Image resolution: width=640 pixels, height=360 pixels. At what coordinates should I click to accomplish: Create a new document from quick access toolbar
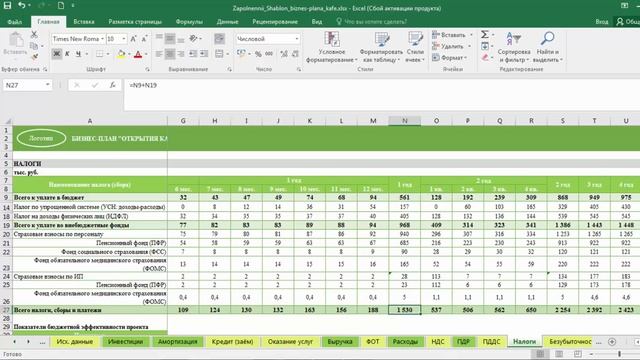(60, 6)
